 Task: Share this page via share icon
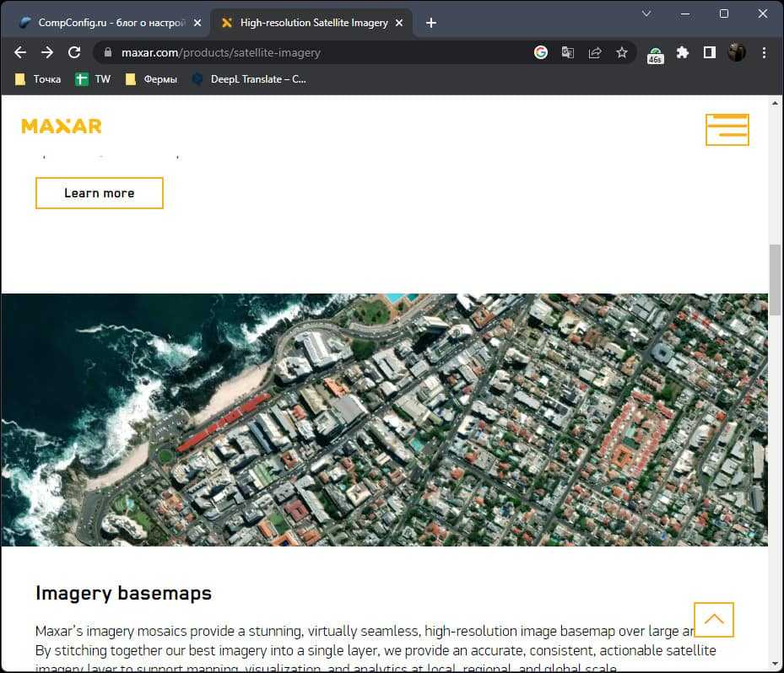pos(595,52)
